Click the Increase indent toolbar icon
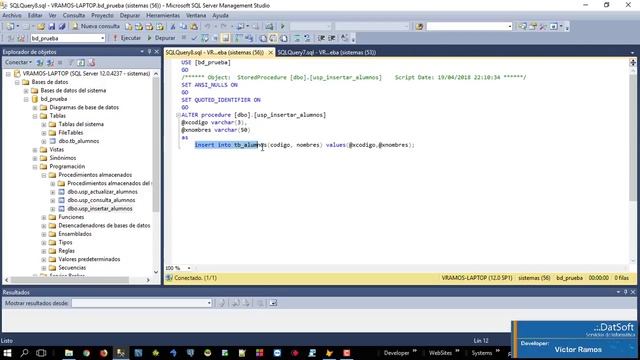The width and height of the screenshot is (640, 360). pyautogui.click(x=332, y=38)
